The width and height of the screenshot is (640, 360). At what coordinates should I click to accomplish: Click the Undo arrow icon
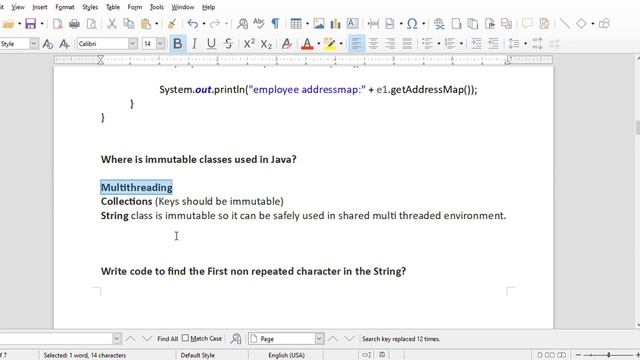click(x=193, y=24)
